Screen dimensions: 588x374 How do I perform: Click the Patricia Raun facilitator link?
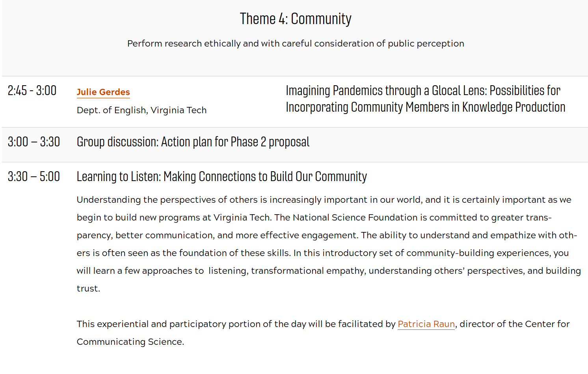point(426,324)
